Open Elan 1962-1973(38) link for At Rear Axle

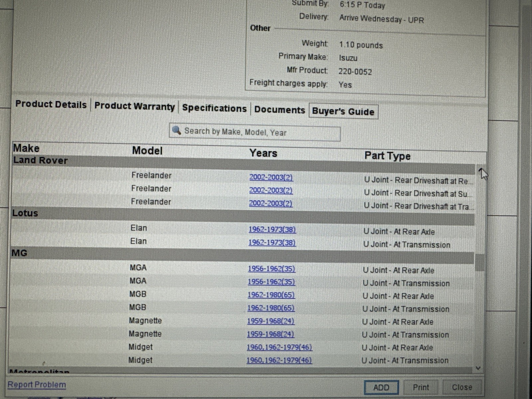(x=272, y=230)
